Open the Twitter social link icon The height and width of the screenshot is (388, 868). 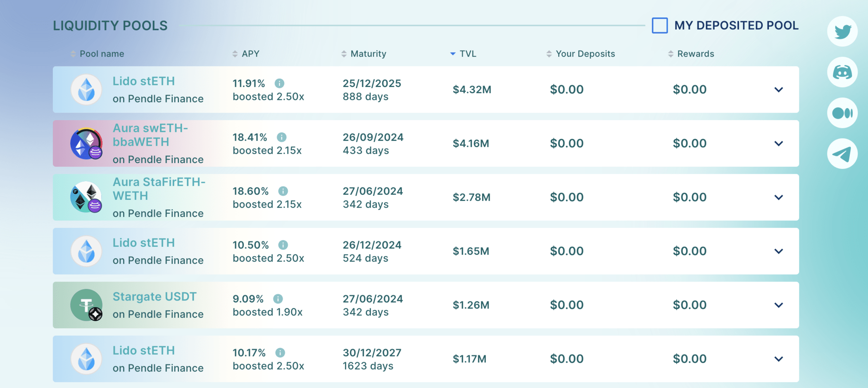(x=842, y=31)
